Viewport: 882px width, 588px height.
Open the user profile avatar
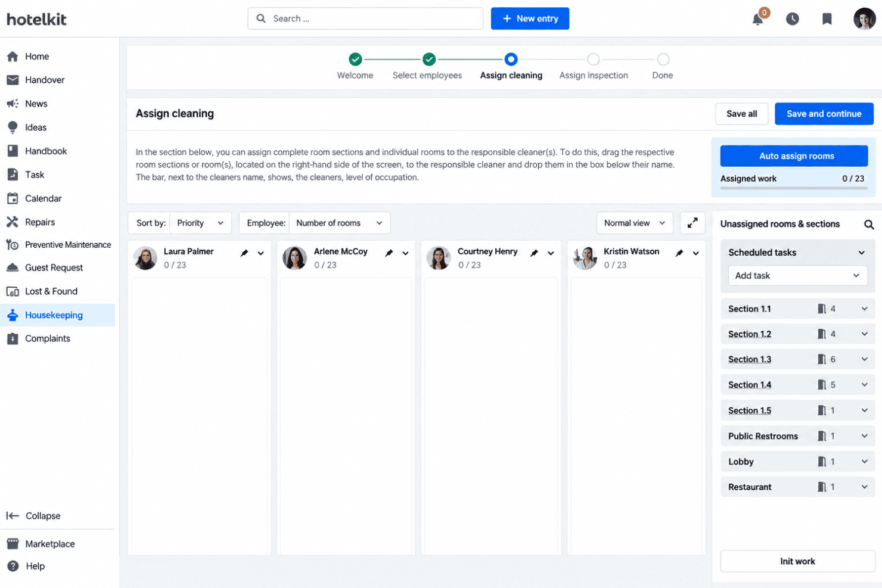point(864,19)
